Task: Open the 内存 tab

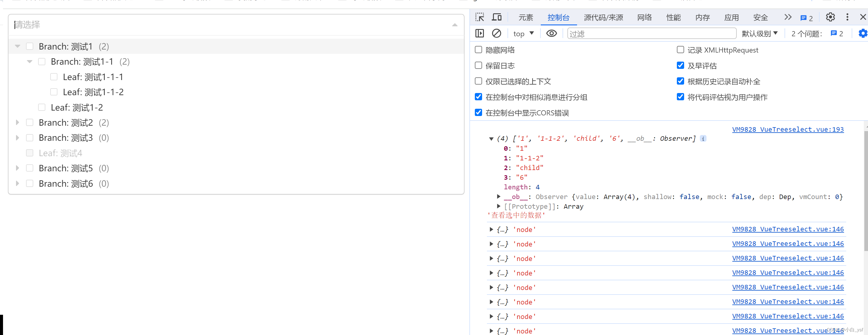Action: pos(702,18)
